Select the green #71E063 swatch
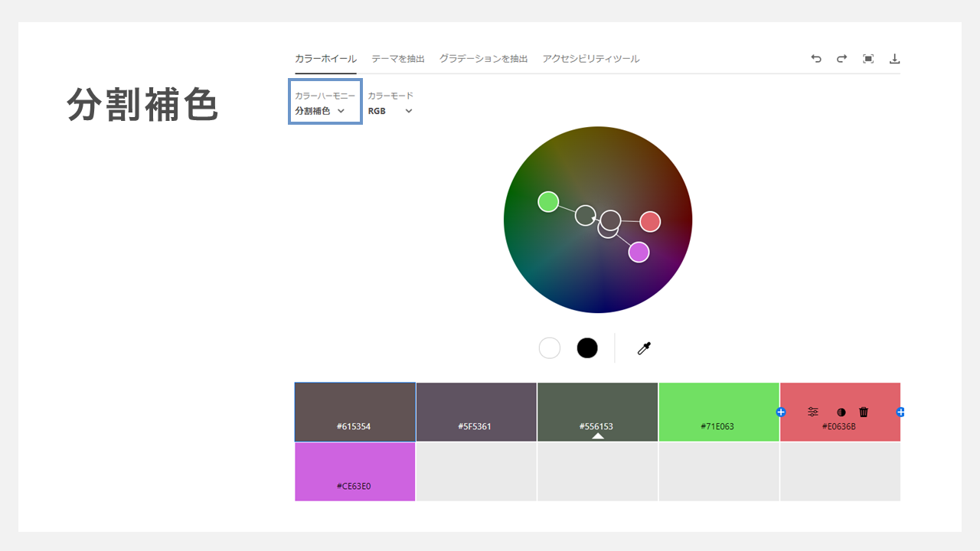This screenshot has width=980, height=551. click(x=719, y=412)
